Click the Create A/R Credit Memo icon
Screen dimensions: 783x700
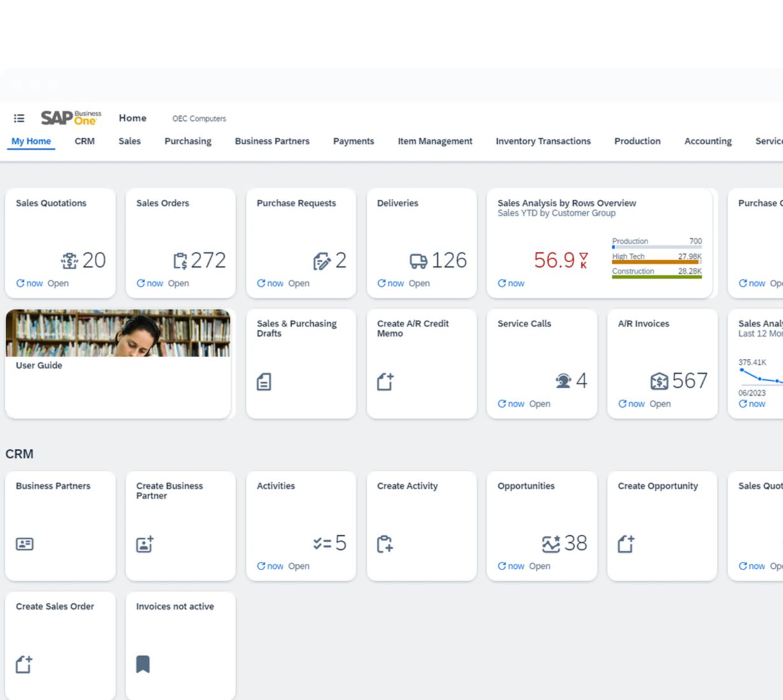pyautogui.click(x=384, y=382)
